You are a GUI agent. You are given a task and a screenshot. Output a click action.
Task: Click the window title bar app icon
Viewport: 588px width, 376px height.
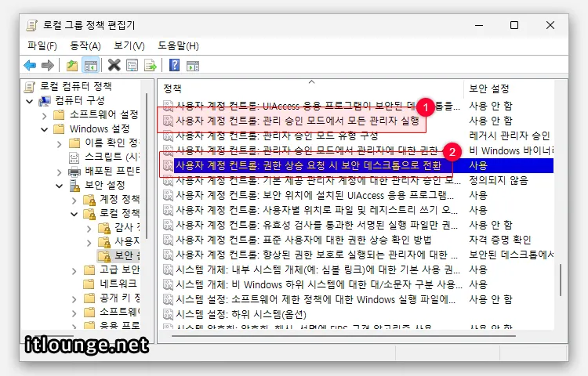tap(31, 26)
